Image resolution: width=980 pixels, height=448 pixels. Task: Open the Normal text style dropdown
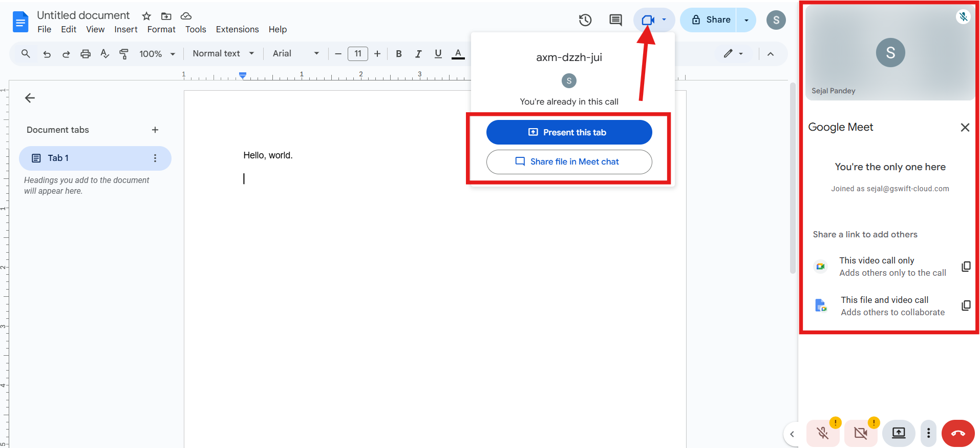tap(223, 53)
